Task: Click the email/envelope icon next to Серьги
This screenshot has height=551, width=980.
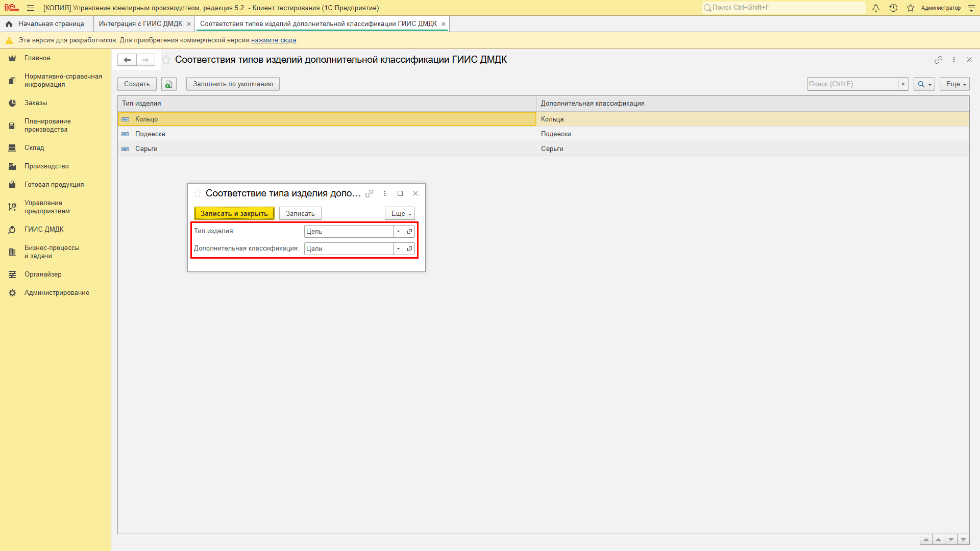Action: 125,148
